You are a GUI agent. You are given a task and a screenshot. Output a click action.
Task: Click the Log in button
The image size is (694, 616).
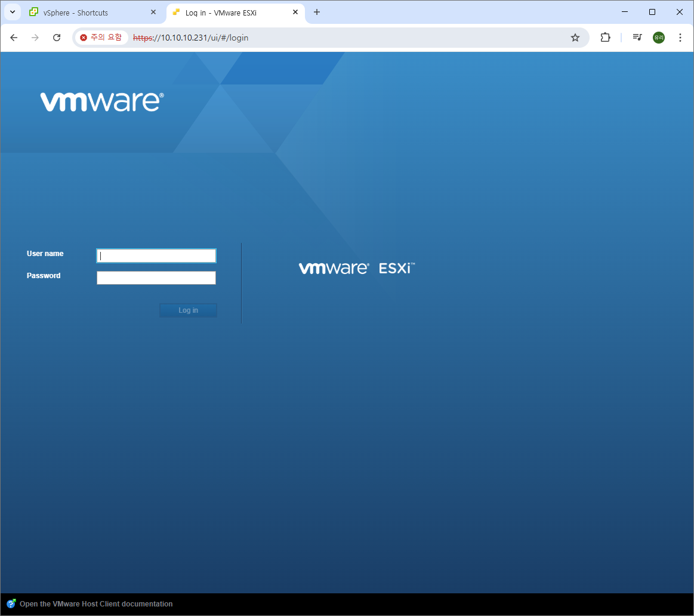click(188, 310)
